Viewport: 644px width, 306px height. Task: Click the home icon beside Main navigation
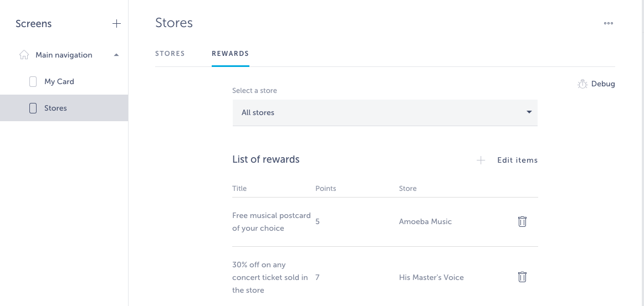pos(24,55)
